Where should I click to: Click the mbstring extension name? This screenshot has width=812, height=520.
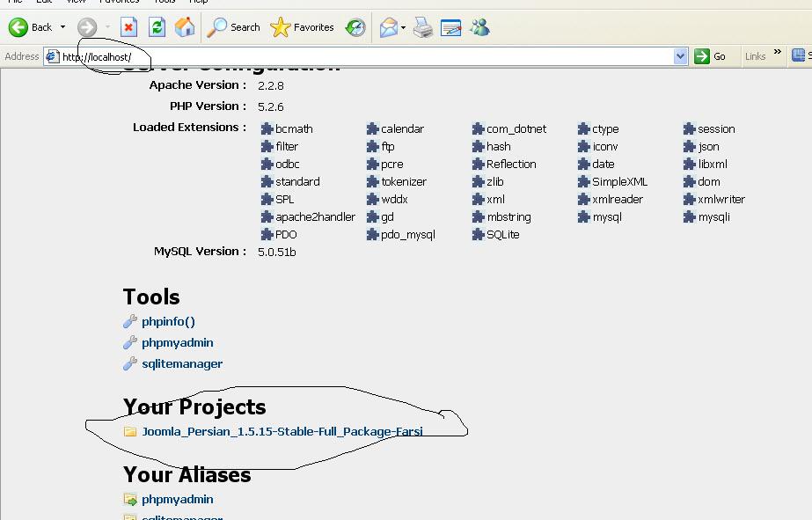(x=509, y=217)
